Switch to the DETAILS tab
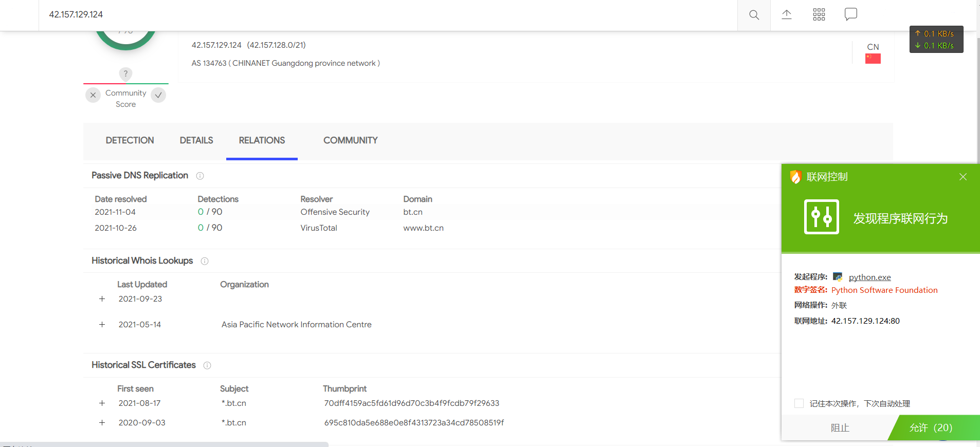The height and width of the screenshot is (447, 980). pos(196,140)
